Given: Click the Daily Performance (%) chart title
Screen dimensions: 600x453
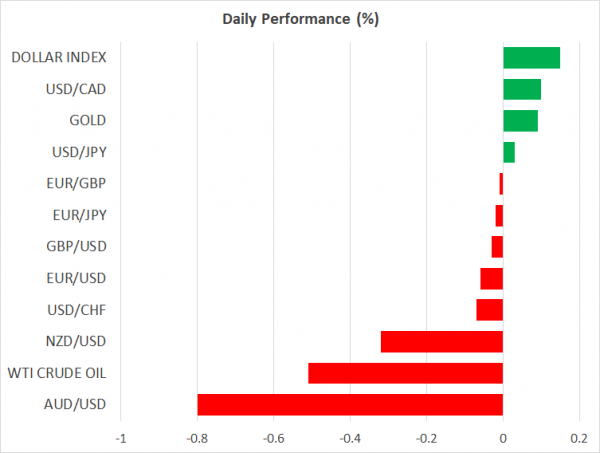Looking at the screenshot, I should pyautogui.click(x=299, y=18).
